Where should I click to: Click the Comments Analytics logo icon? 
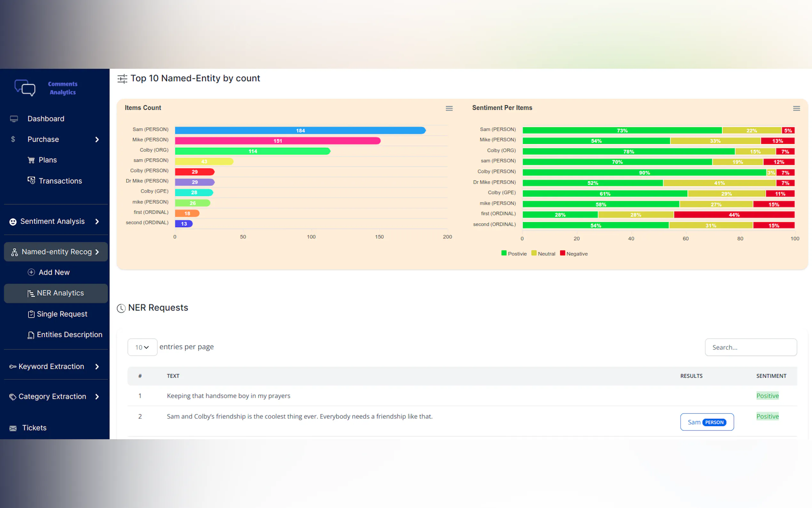pyautogui.click(x=25, y=88)
